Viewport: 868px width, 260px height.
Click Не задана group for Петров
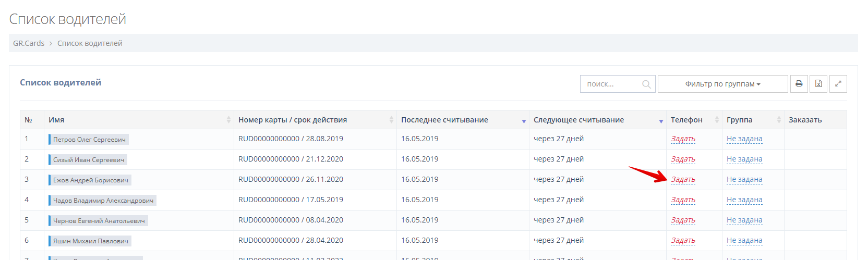click(x=744, y=139)
